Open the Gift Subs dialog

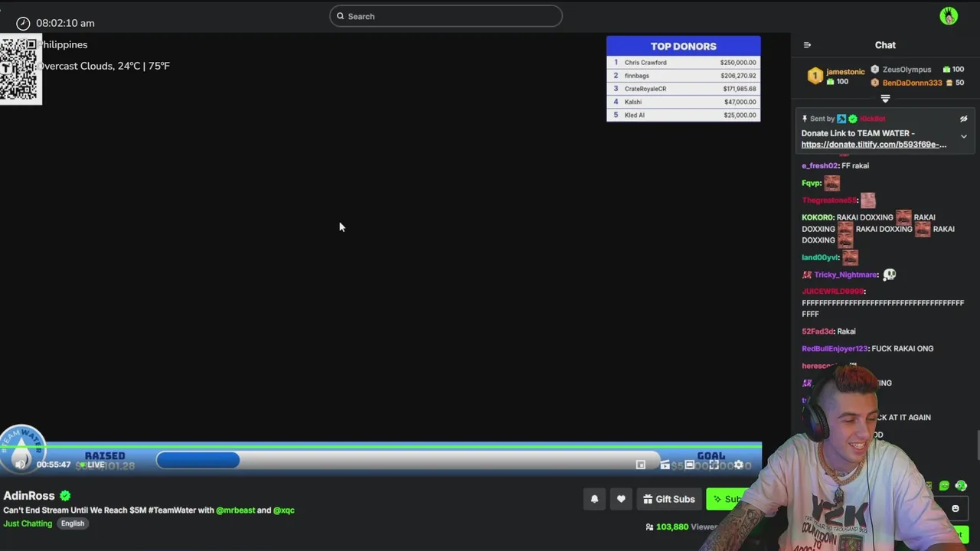[x=669, y=499]
